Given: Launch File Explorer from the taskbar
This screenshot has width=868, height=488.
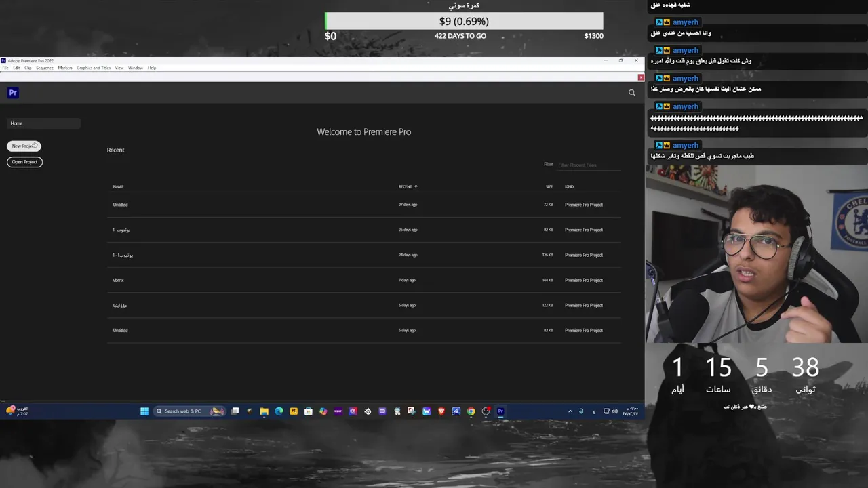Looking at the screenshot, I should (264, 411).
